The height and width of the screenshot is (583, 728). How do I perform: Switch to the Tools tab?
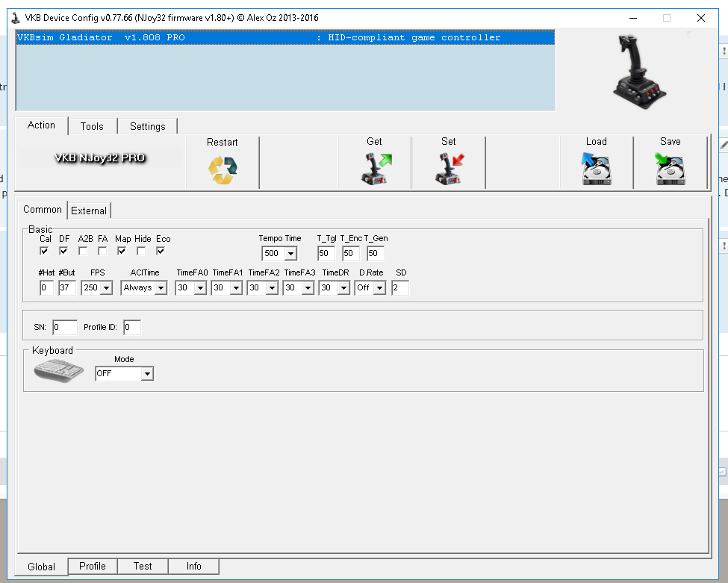click(x=92, y=126)
